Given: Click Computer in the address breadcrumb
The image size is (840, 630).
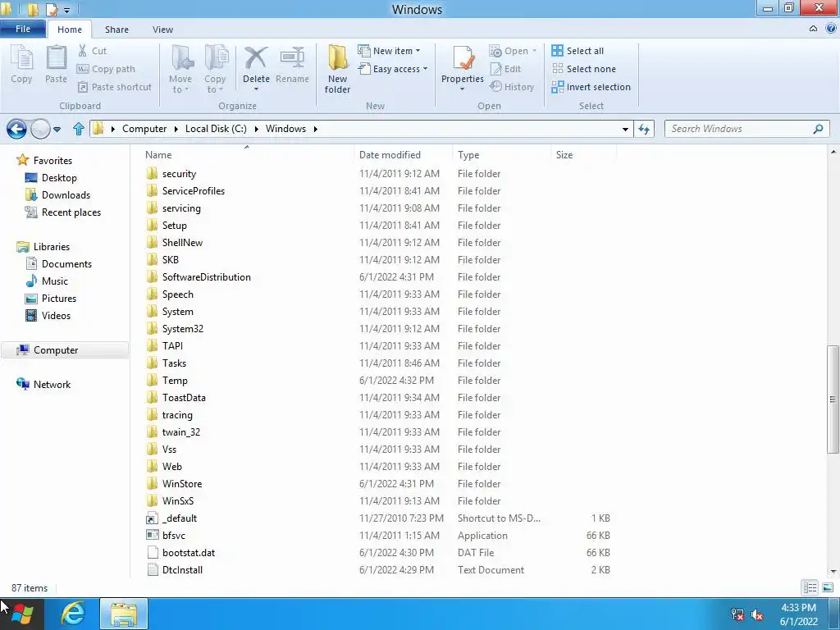Looking at the screenshot, I should 144,129.
